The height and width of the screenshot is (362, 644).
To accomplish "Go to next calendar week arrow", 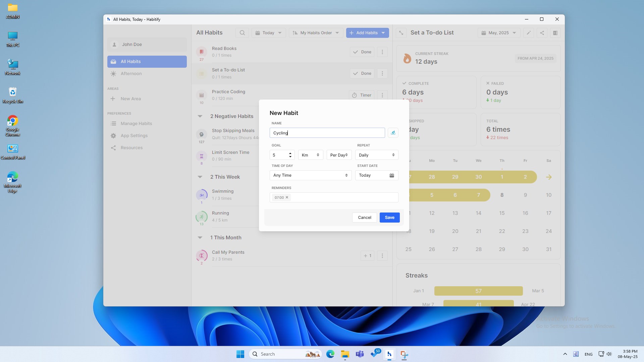I will pos(548,177).
